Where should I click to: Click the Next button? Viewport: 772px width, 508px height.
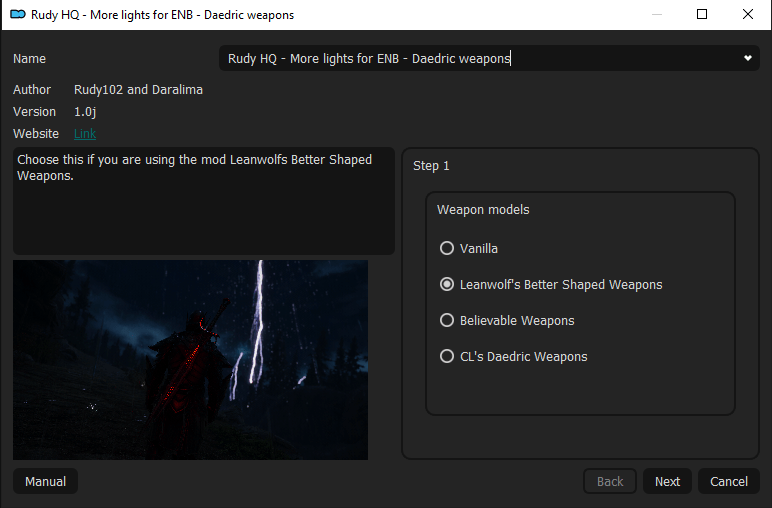667,481
